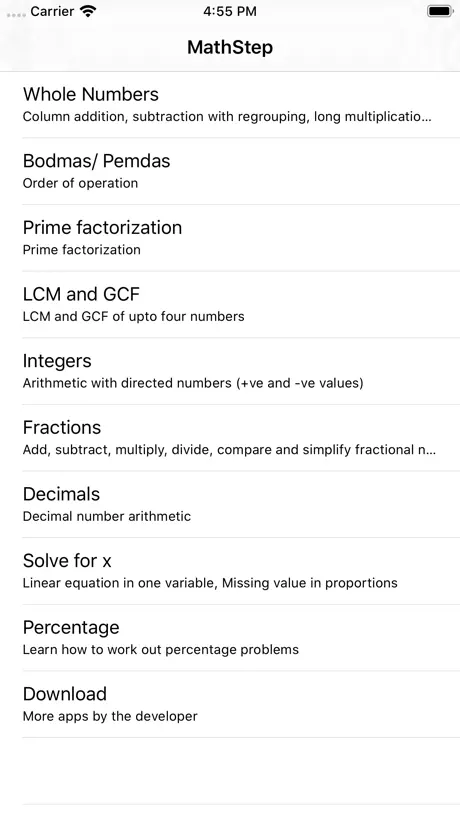Click 'Decimal number arithmetic' description
Image resolution: width=460 pixels, height=818 pixels.
(107, 516)
